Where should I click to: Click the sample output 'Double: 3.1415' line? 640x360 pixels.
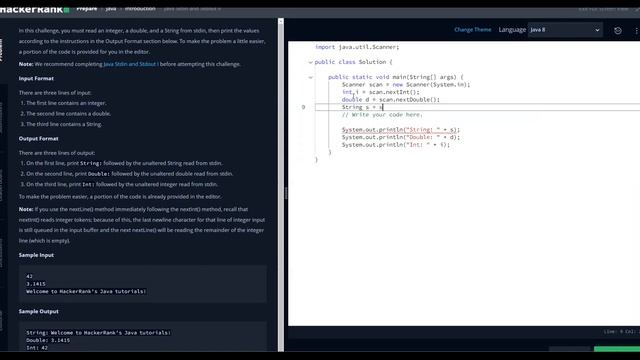tap(48, 340)
